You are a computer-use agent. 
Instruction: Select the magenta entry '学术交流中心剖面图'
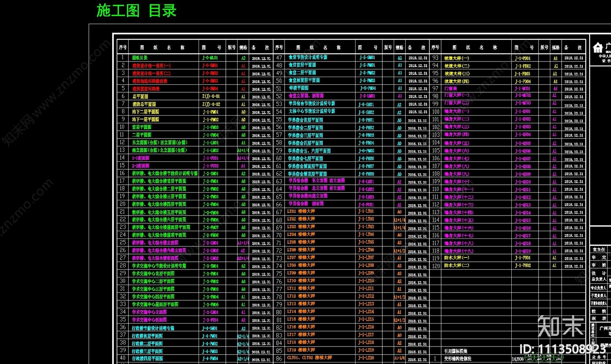(x=149, y=320)
